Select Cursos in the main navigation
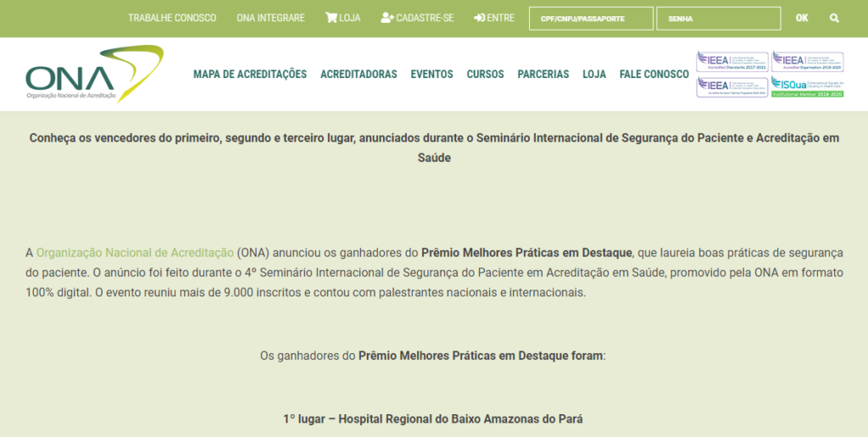 (485, 75)
